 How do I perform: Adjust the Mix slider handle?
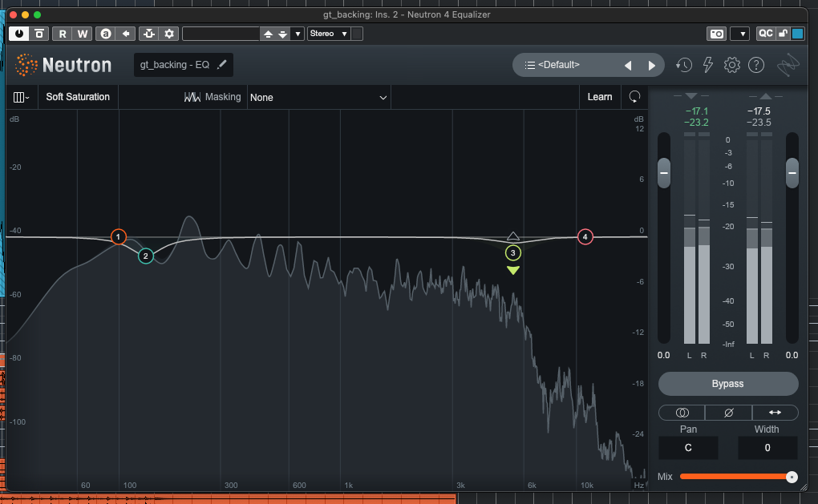[x=792, y=477]
